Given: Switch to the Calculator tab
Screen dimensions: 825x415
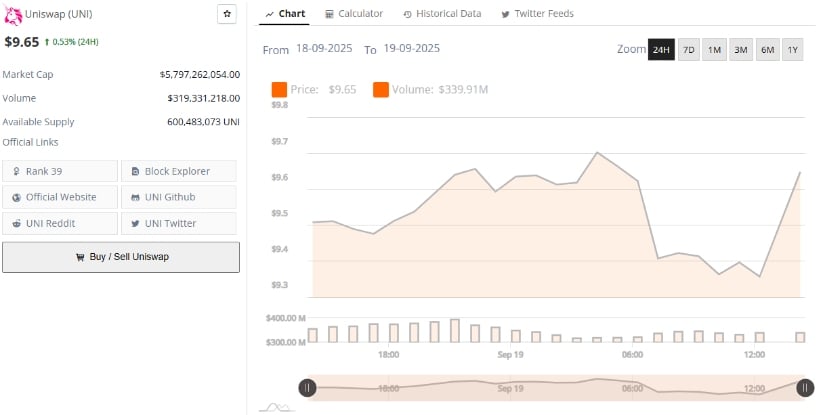Looking at the screenshot, I should [354, 14].
